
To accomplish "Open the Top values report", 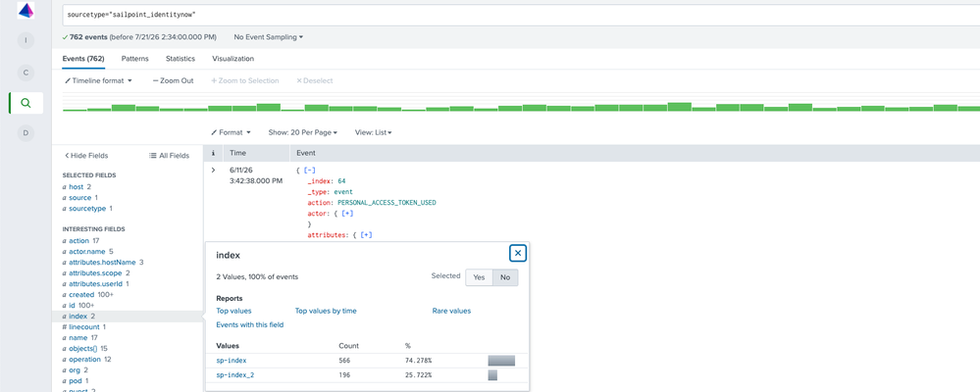I will pos(233,311).
